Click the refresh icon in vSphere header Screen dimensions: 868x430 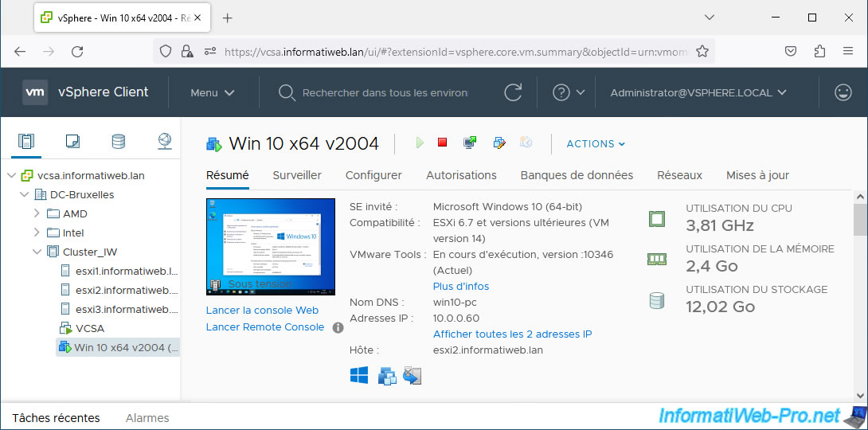[x=514, y=92]
